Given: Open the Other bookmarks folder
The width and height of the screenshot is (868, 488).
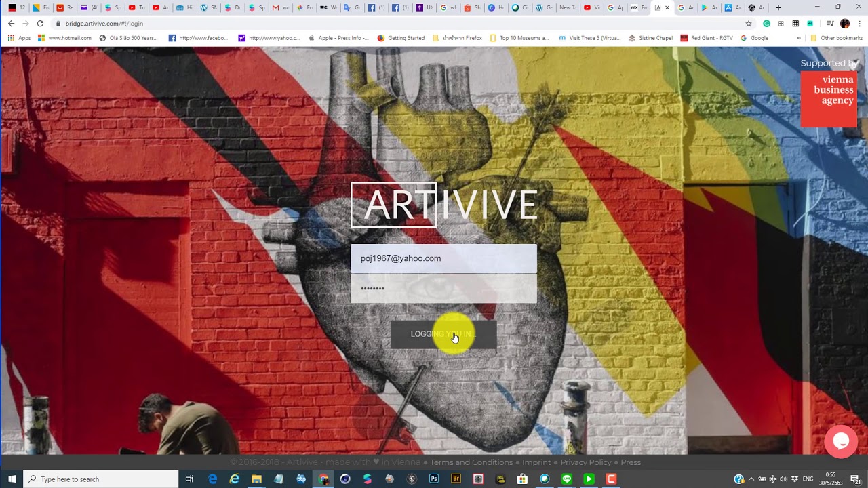Looking at the screenshot, I should coord(837,38).
